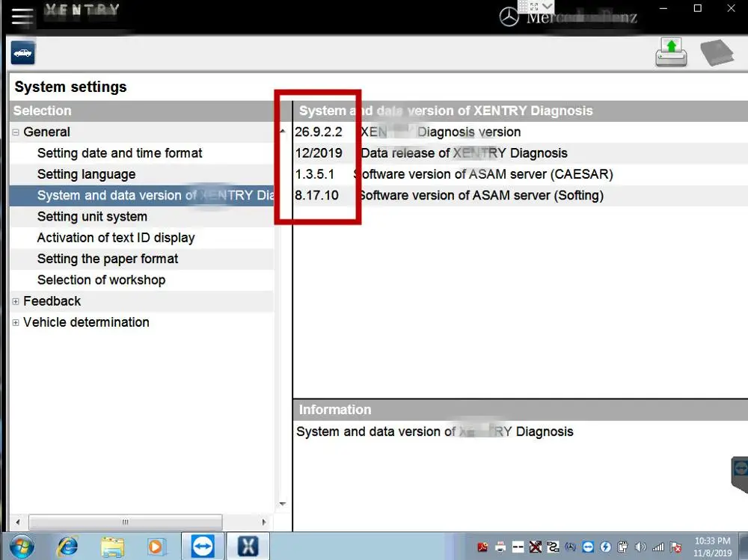Select Selection of workshop entry
Viewport: 748px width, 560px height.
point(101,280)
